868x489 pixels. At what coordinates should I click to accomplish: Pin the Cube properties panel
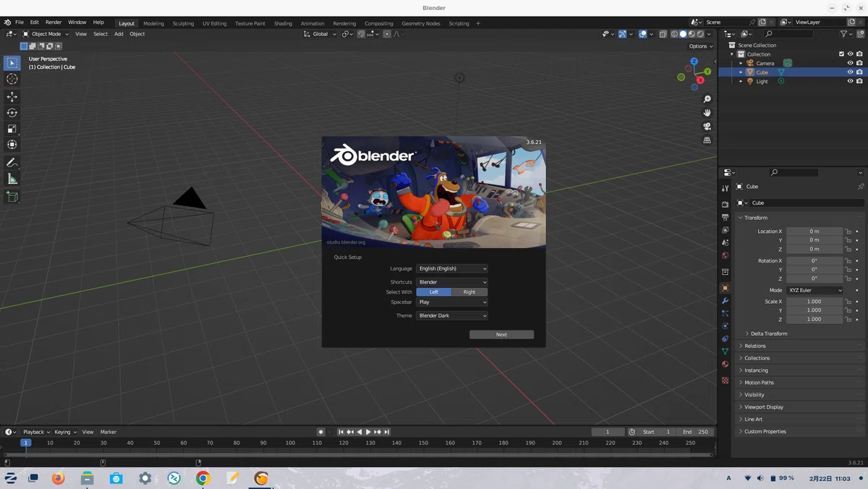click(860, 187)
